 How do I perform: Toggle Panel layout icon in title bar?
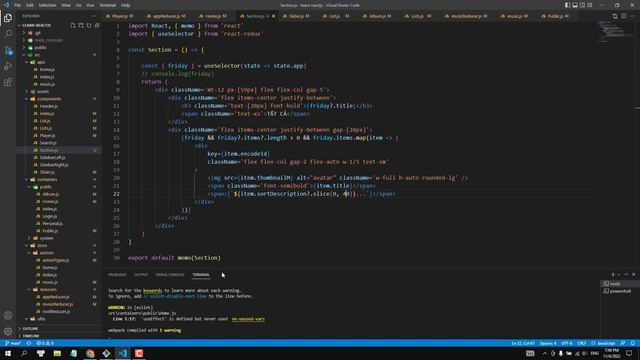click(x=575, y=5)
